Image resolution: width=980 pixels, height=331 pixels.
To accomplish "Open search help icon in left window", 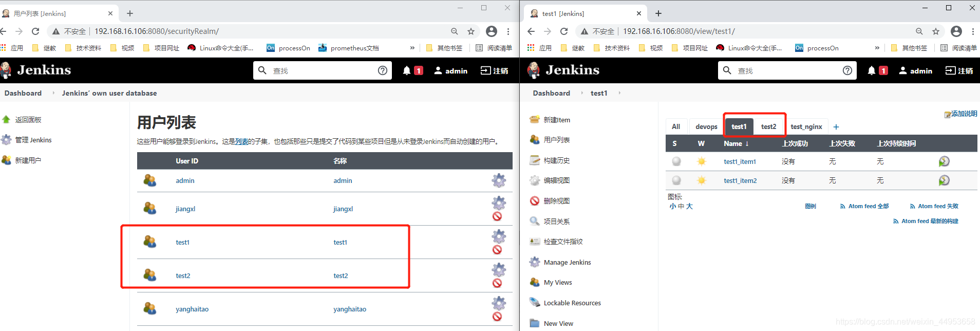I will click(x=383, y=70).
